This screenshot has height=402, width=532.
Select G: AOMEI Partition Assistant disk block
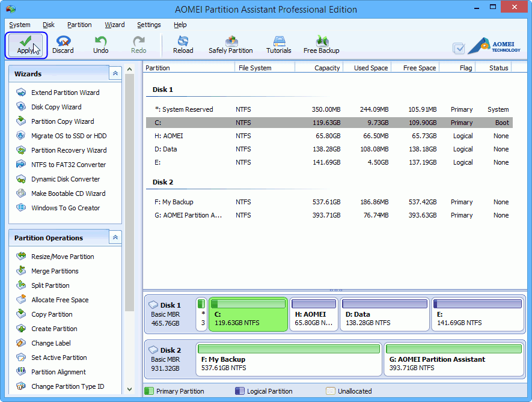click(x=454, y=359)
